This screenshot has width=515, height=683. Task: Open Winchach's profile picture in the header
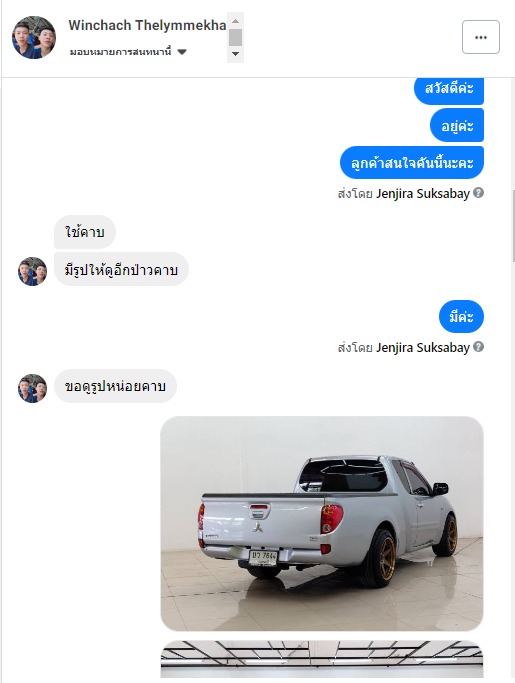[x=34, y=37]
